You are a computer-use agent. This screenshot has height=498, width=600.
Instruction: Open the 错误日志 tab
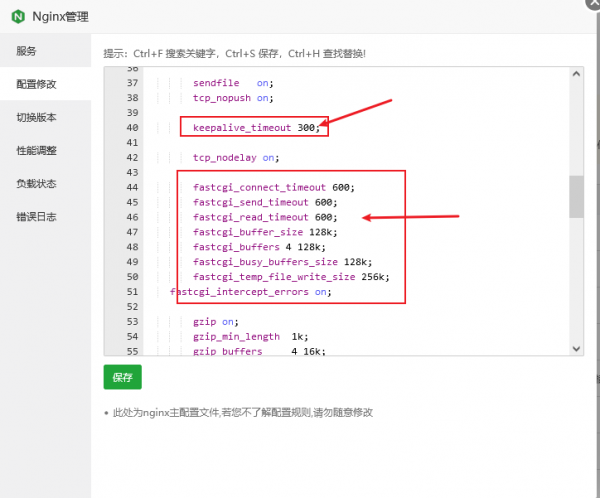[46, 217]
